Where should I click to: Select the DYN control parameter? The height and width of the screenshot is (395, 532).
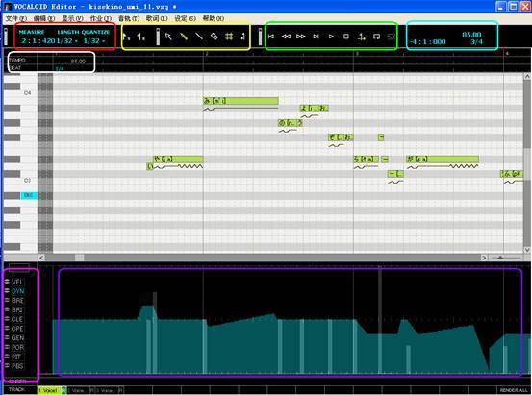point(17,291)
